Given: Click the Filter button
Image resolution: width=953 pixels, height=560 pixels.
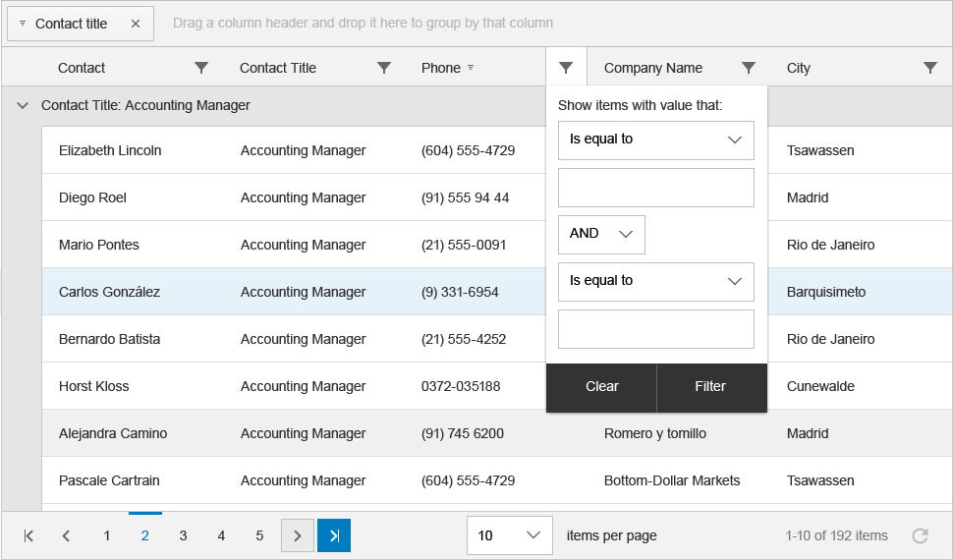Looking at the screenshot, I should (710, 387).
